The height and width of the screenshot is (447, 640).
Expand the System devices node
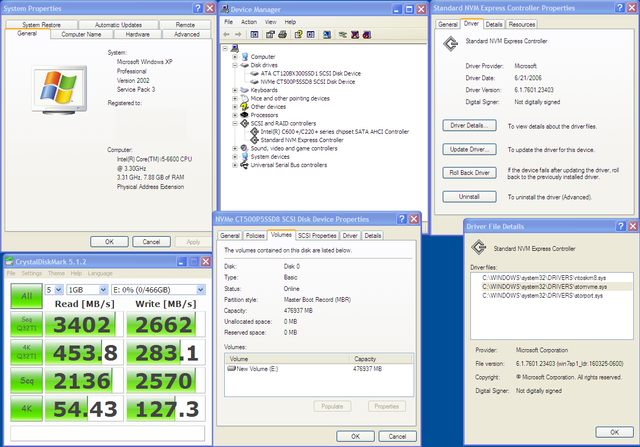tap(235, 157)
